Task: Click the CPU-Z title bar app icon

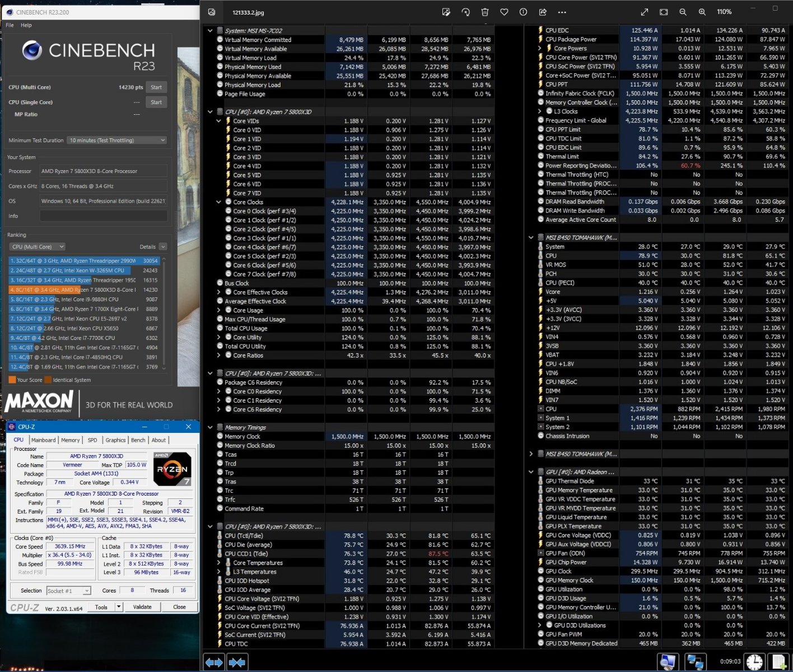Action: click(12, 427)
